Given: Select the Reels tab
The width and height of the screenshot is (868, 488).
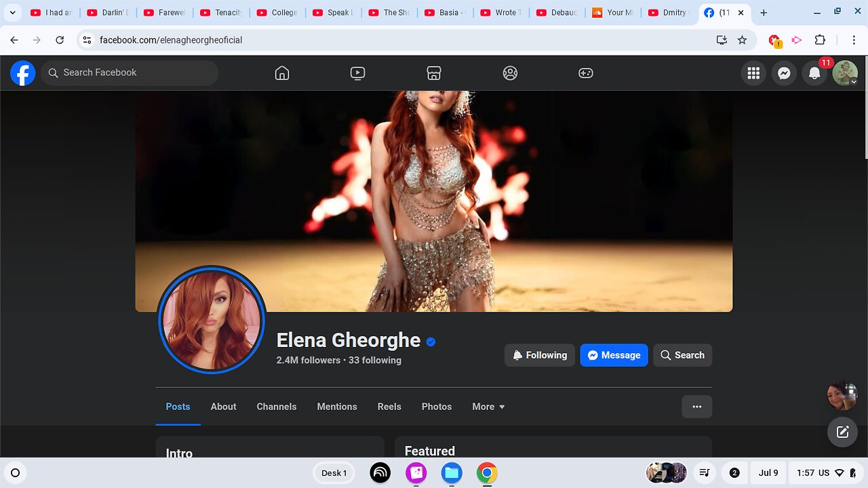Looking at the screenshot, I should tap(389, 407).
